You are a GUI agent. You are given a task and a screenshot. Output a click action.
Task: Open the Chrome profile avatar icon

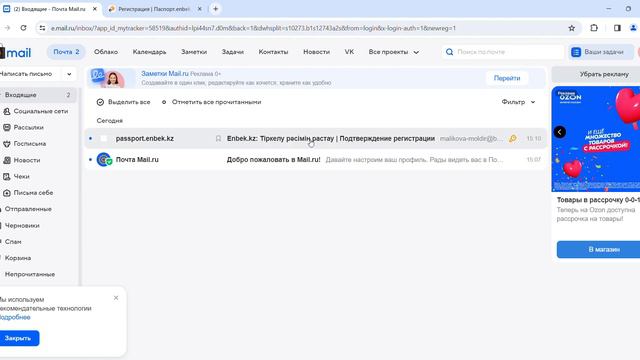point(633,28)
